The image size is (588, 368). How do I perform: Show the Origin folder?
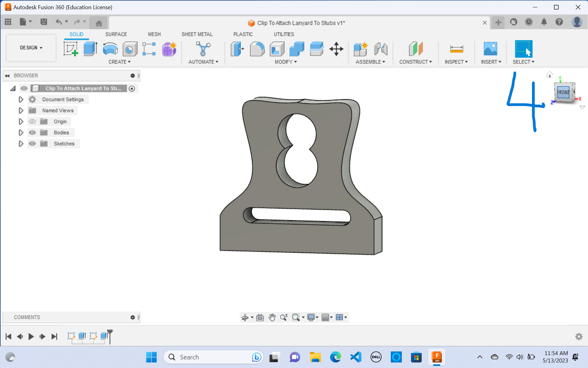click(x=32, y=121)
